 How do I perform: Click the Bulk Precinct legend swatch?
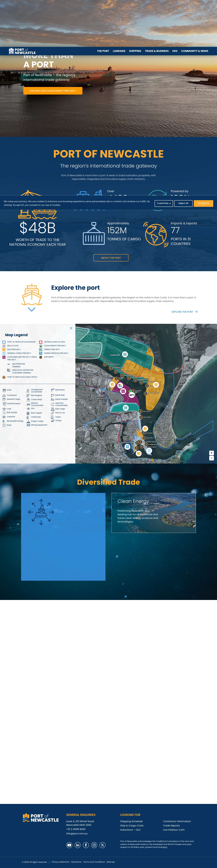[x=4, y=349]
